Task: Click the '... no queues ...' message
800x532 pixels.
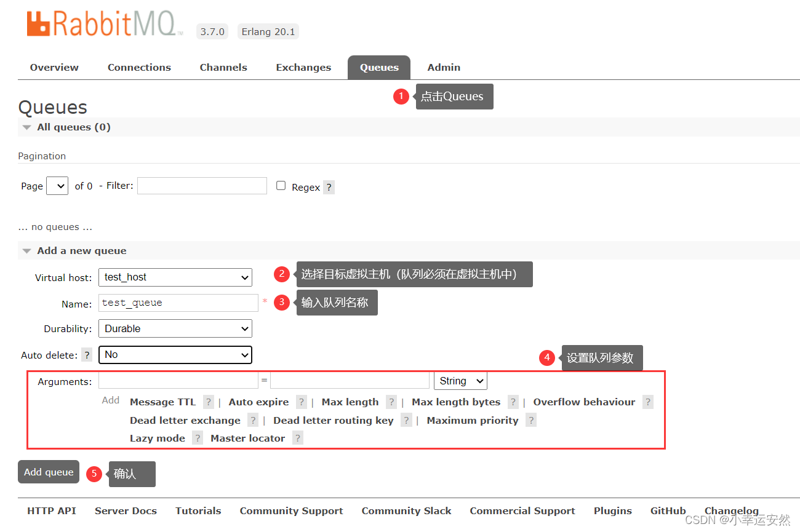Action: (x=55, y=227)
